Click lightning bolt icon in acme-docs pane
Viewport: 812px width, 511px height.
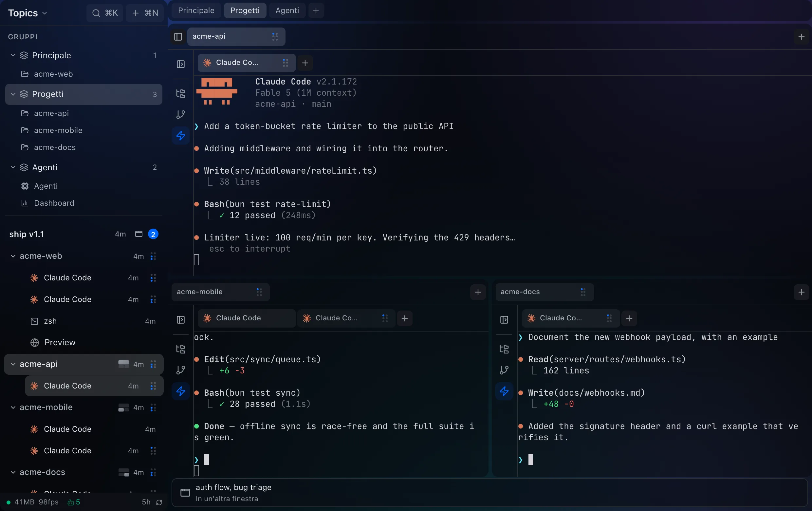point(504,391)
